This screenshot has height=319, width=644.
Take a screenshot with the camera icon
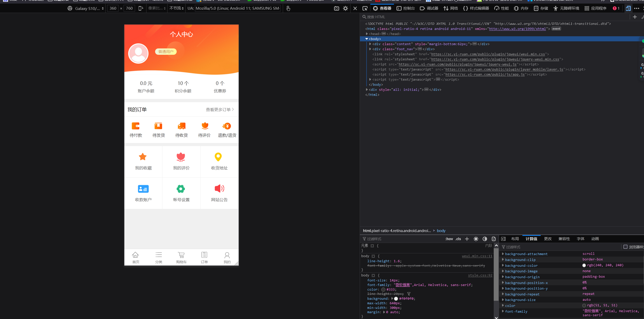[x=336, y=8]
